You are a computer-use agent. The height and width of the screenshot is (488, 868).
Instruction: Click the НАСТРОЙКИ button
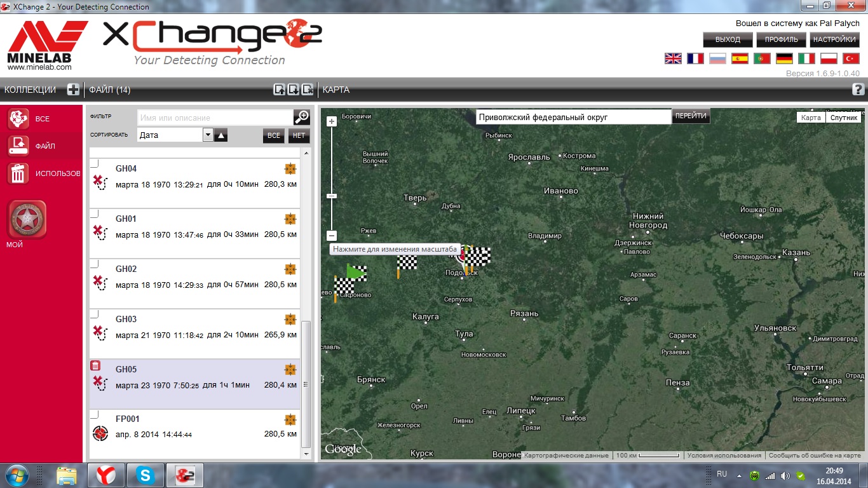click(x=834, y=39)
